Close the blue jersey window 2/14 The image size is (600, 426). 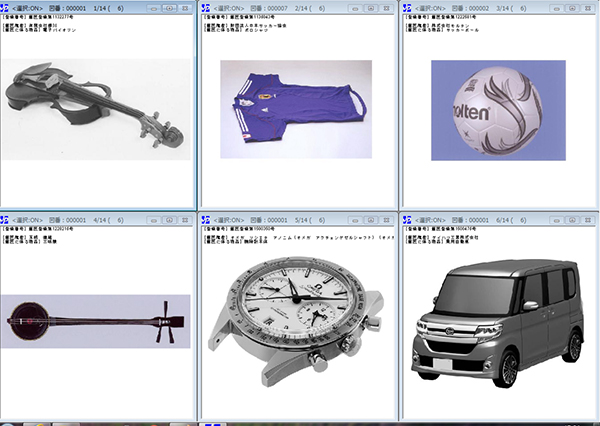coord(386,8)
